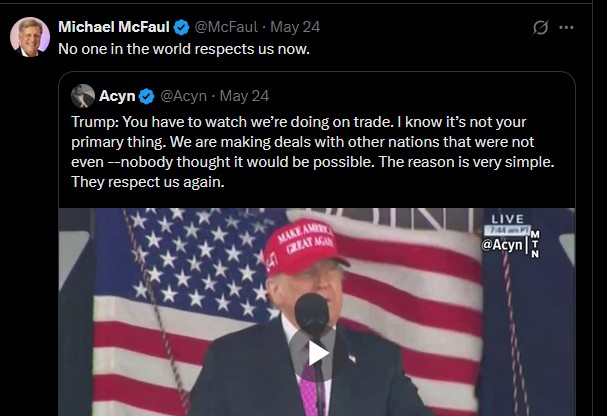The image size is (607, 416).
Task: Click the MTN logo on the video
Action: 535,244
